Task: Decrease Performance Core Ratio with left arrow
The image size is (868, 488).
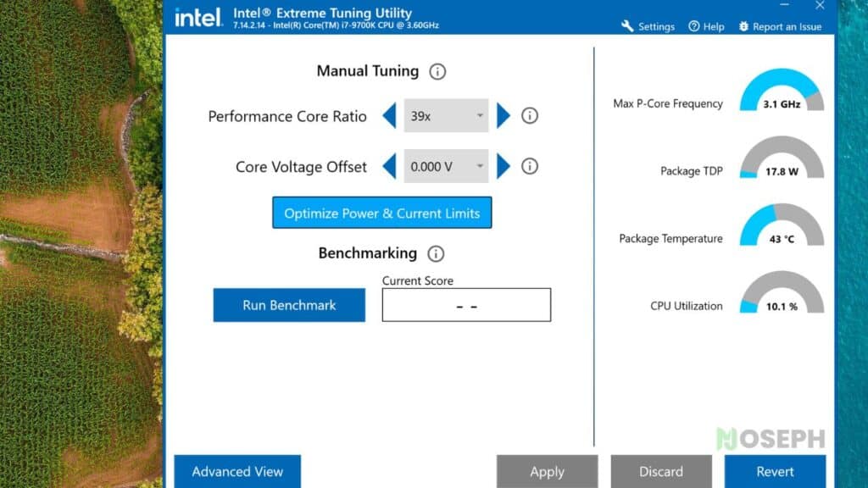Action: (389, 115)
